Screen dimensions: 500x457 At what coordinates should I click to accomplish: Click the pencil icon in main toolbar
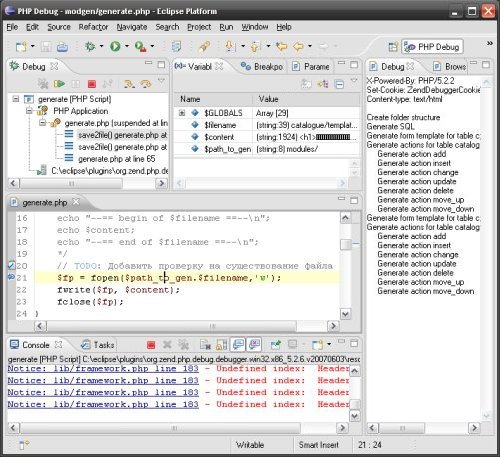tap(204, 46)
